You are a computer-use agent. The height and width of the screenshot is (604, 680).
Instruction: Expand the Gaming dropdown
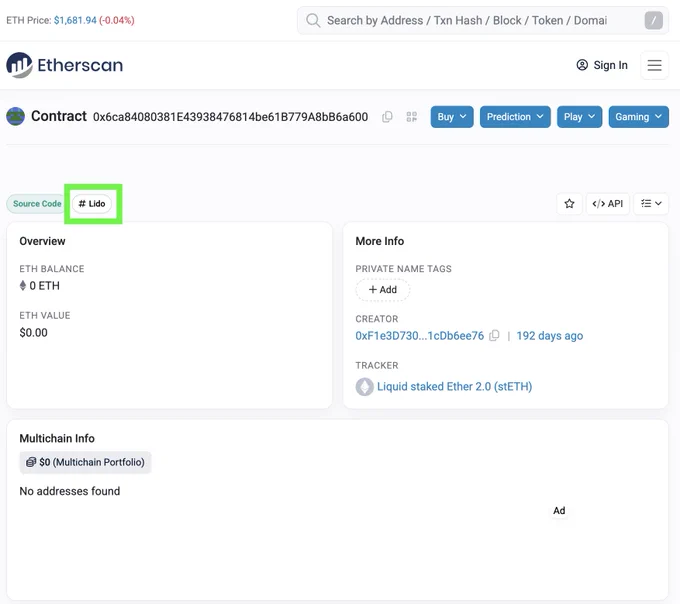(x=638, y=117)
